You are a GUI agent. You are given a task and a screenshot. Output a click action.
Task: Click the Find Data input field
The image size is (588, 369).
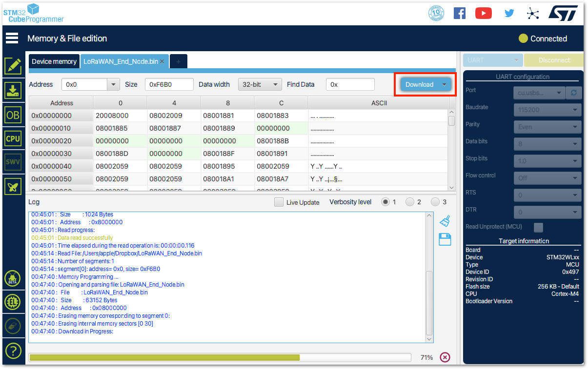tap(350, 84)
